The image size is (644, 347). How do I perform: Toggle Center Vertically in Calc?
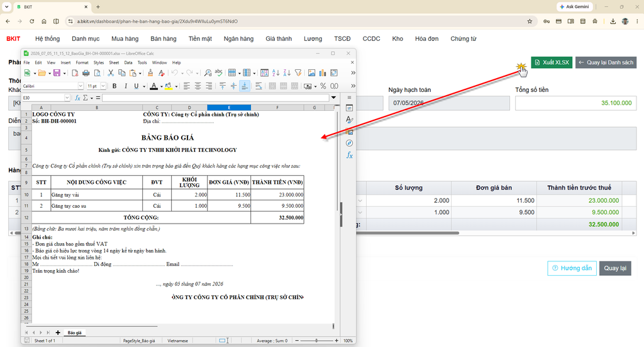233,86
